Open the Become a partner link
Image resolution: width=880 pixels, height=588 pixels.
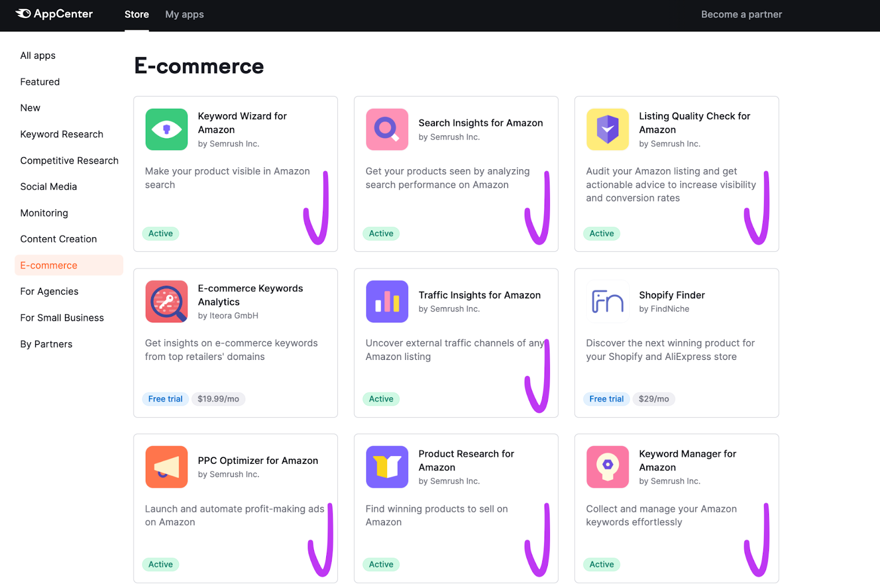[x=741, y=14]
